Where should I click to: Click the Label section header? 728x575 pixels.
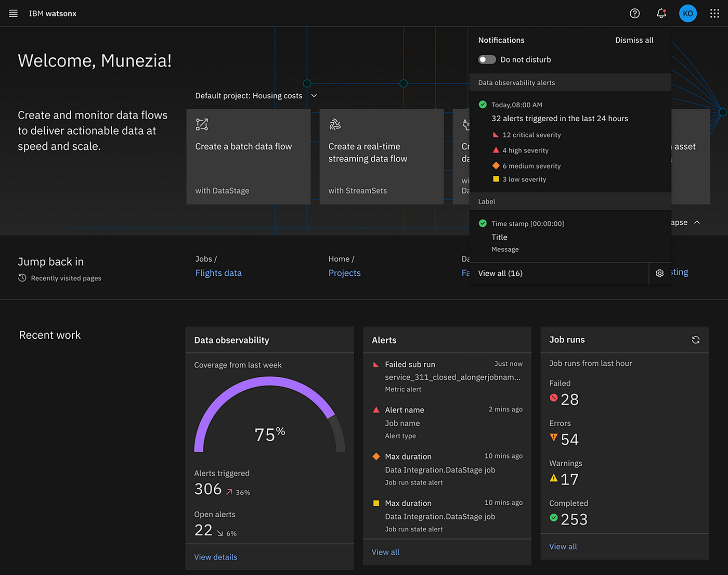[x=570, y=201]
